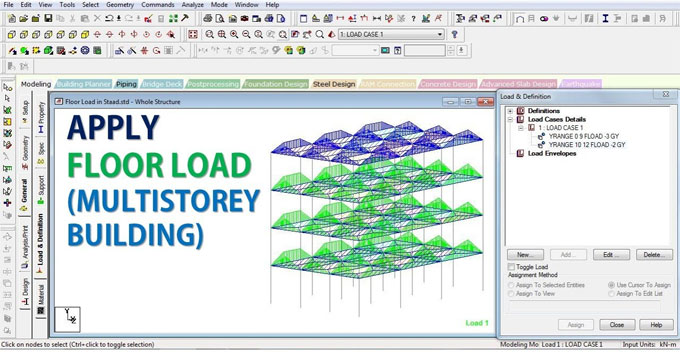Click the 3D rendered view red pyramid icon
Viewport: 680px width, 361px height.
(332, 34)
